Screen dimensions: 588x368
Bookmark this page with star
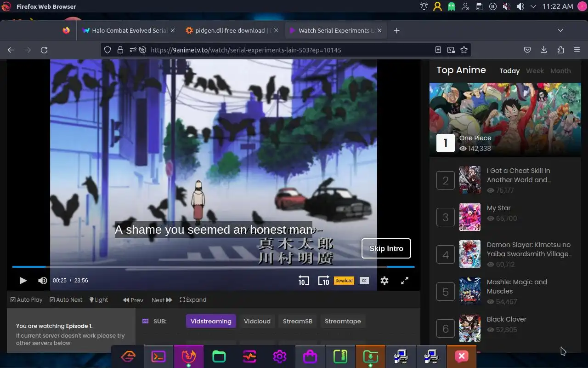(464, 50)
